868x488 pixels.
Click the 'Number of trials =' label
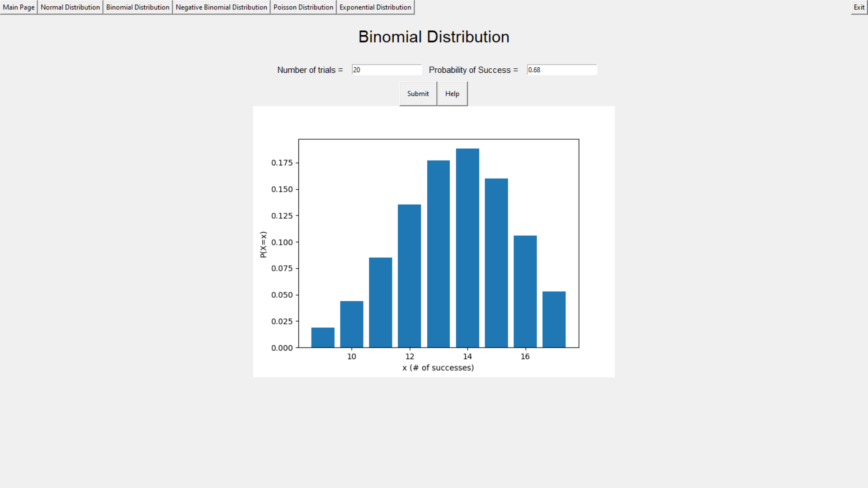point(310,70)
